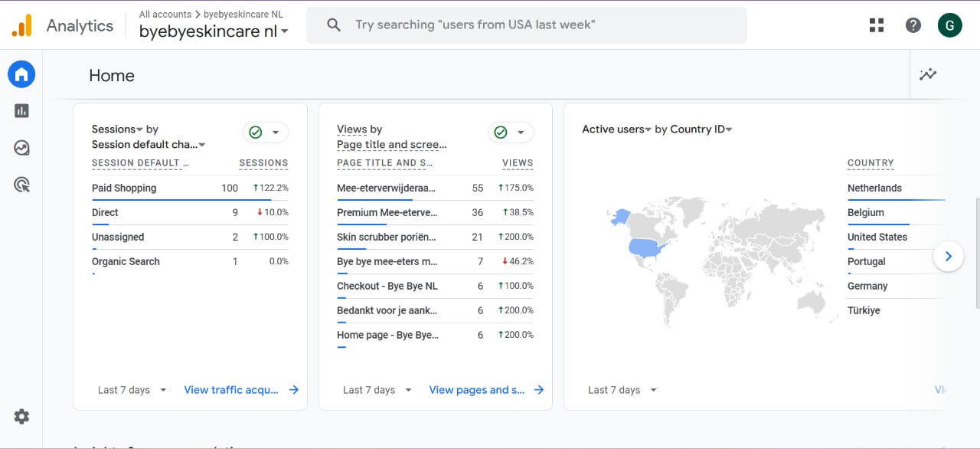Select the Organic Search row

click(190, 261)
